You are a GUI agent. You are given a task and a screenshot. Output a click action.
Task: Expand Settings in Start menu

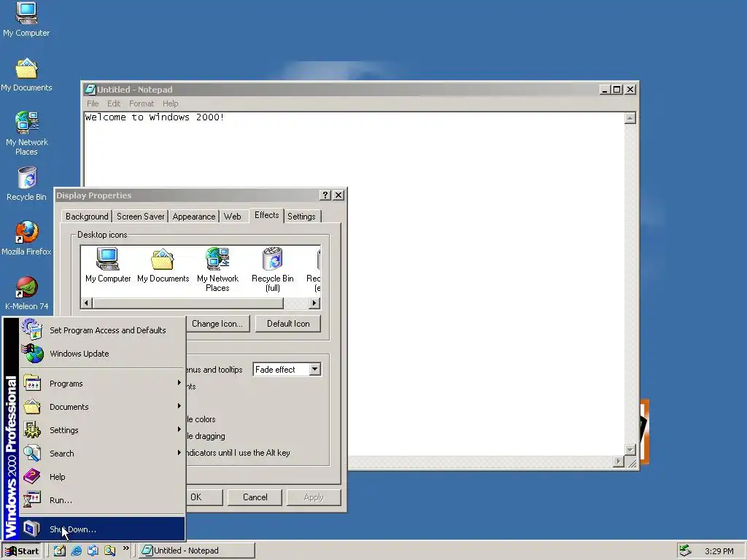click(x=102, y=430)
